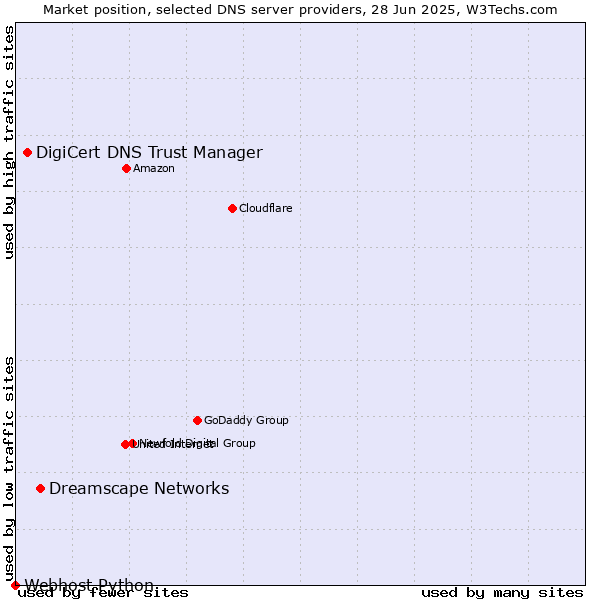The height and width of the screenshot is (600, 600).
Task: Click the 'used by high traffic sites' axis label
Action: 9,142
